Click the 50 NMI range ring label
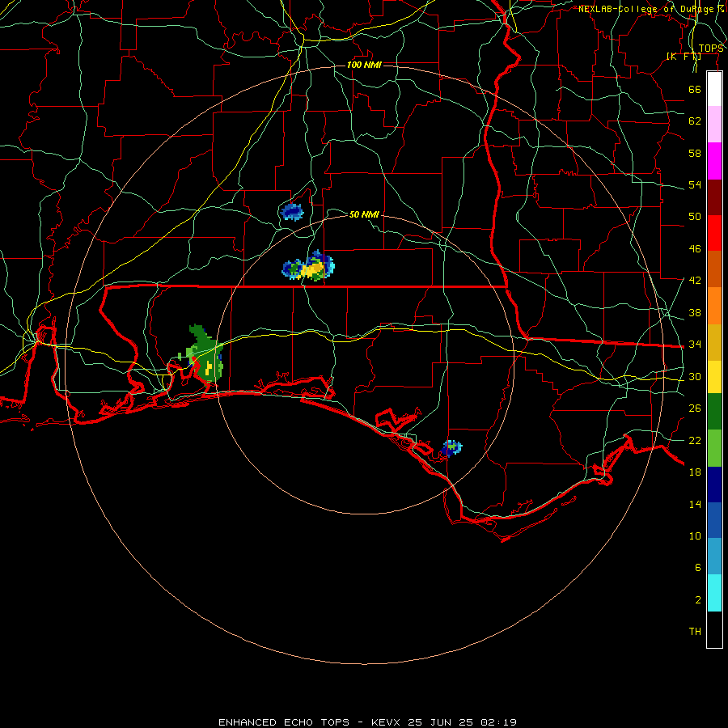The image size is (728, 728). coord(364,214)
